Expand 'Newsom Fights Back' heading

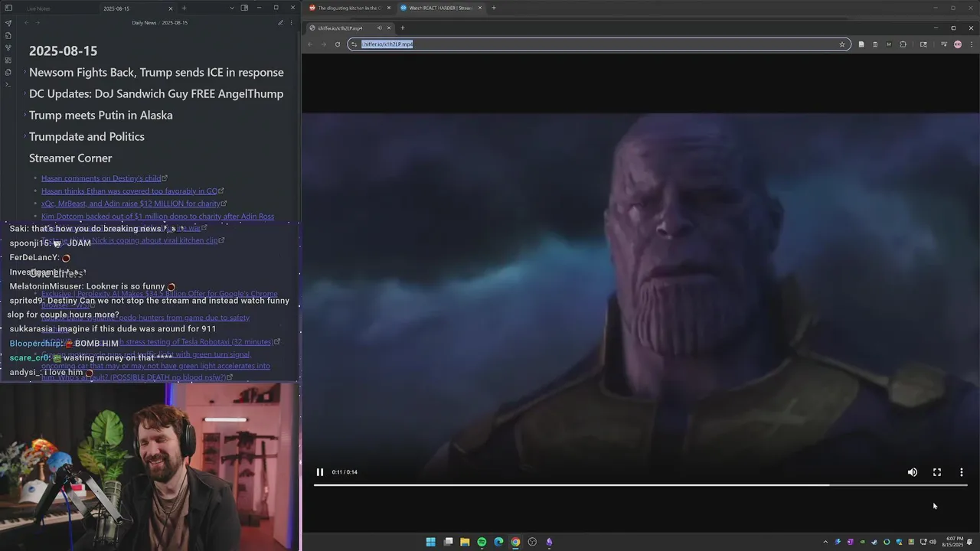click(24, 72)
